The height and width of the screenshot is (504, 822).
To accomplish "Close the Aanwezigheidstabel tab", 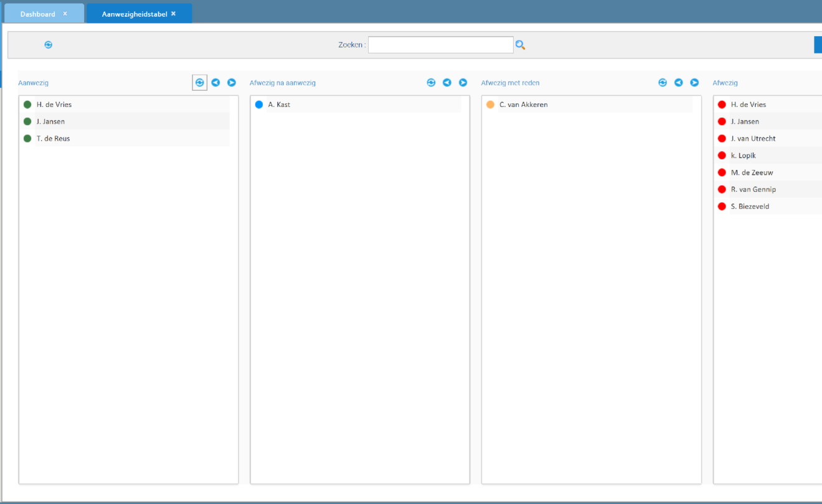I will click(174, 14).
